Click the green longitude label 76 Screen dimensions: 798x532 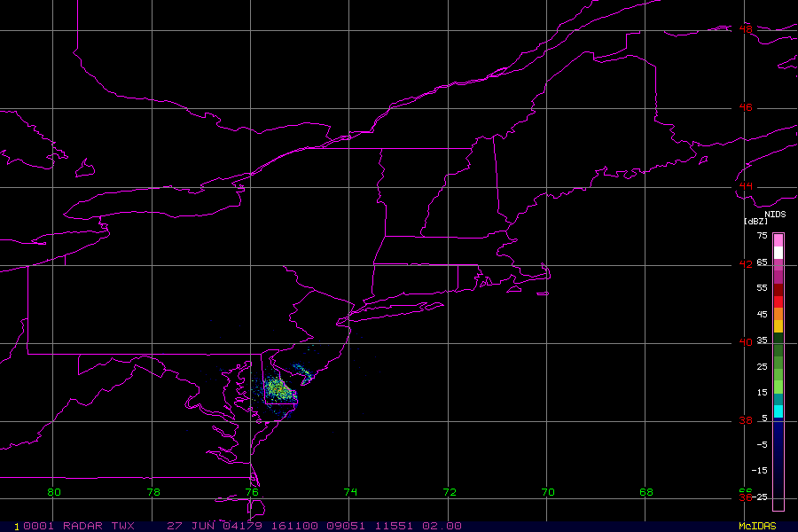[x=252, y=492]
